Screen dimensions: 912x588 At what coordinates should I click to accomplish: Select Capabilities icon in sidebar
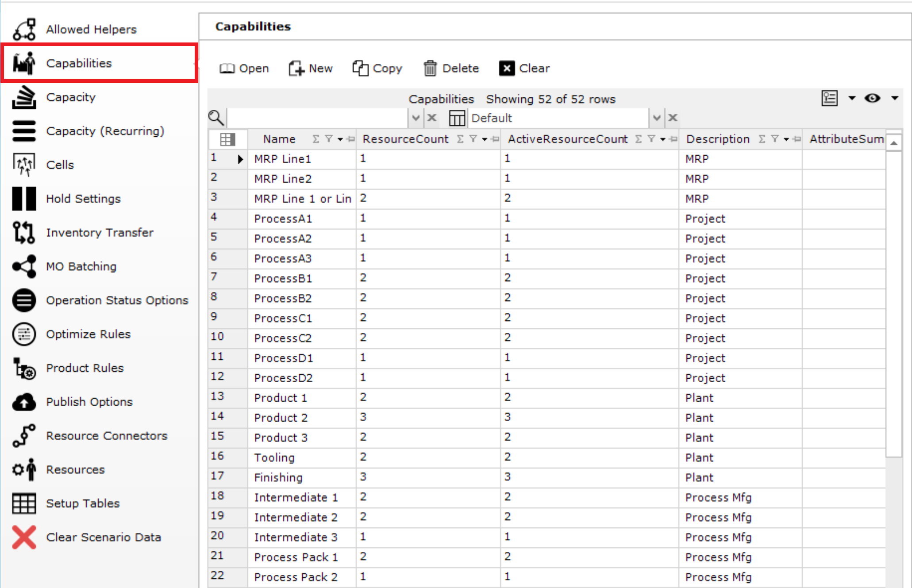[x=24, y=63]
